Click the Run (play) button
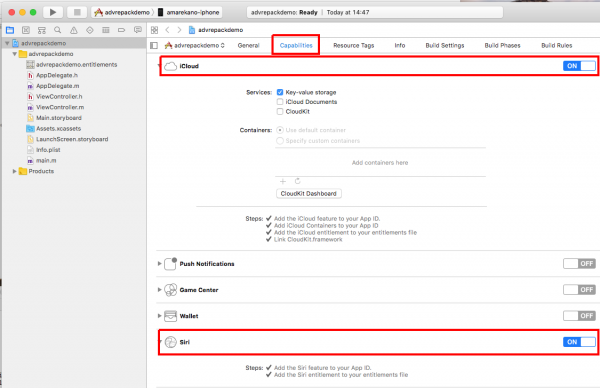 coord(53,12)
